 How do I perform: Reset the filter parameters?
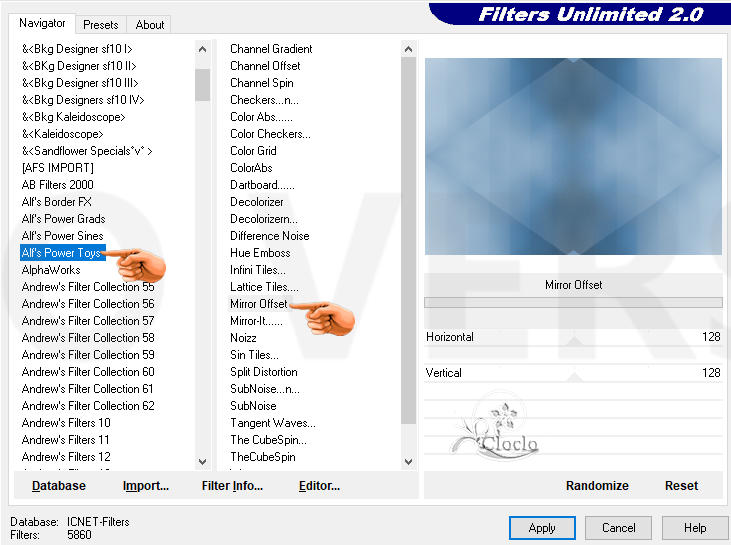[681, 486]
